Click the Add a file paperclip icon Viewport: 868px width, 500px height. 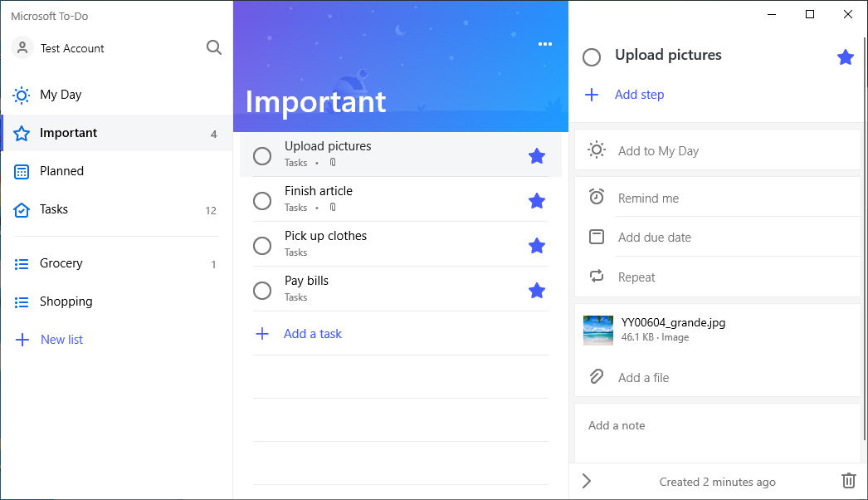point(597,377)
